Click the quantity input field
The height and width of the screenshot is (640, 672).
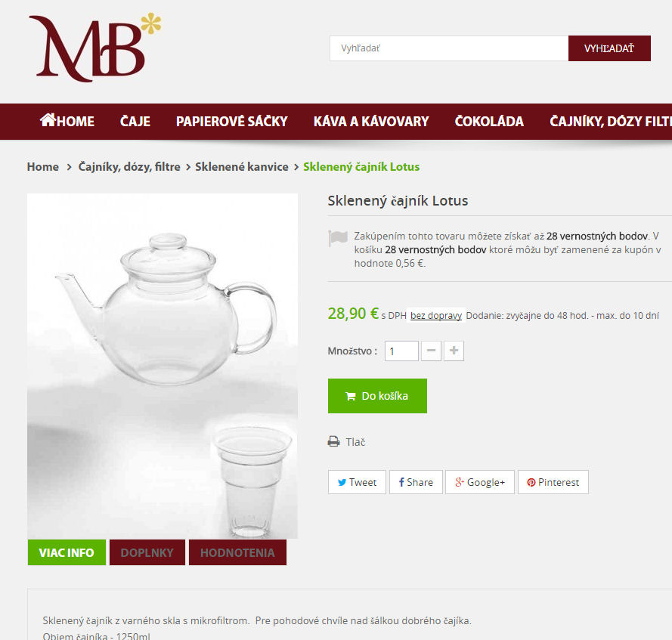(401, 351)
